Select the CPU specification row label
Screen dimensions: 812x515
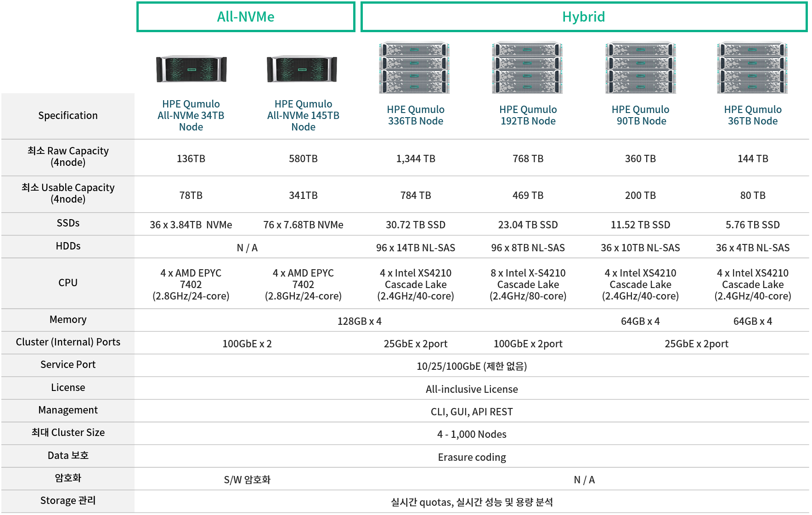[68, 283]
